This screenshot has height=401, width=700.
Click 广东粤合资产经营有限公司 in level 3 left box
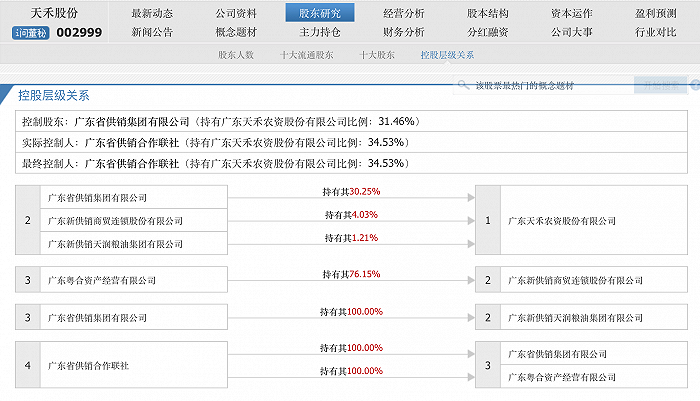coord(102,280)
